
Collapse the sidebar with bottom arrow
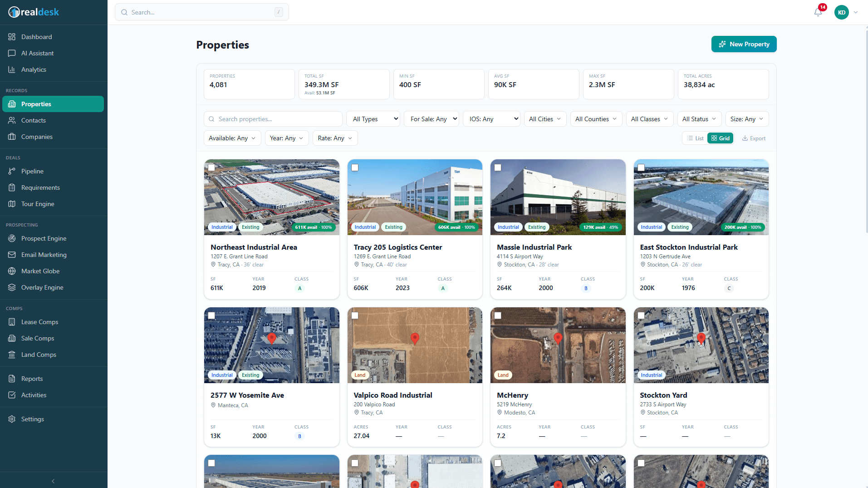pyautogui.click(x=53, y=481)
